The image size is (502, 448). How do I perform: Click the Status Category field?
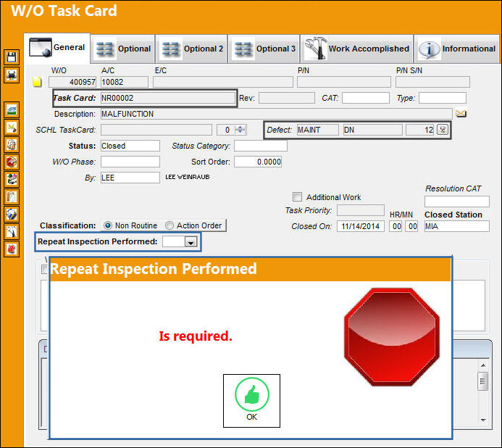tap(261, 146)
